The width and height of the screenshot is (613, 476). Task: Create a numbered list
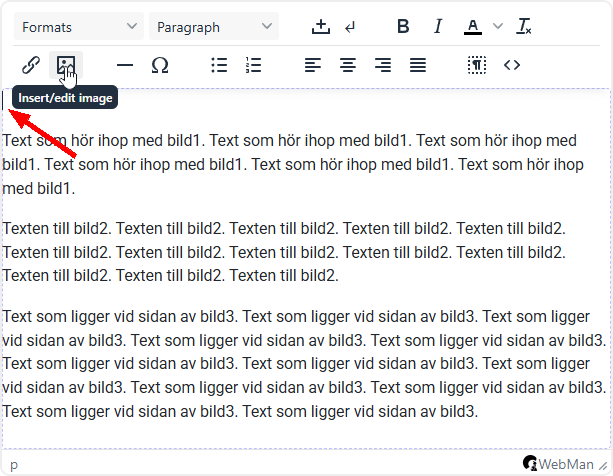(253, 65)
